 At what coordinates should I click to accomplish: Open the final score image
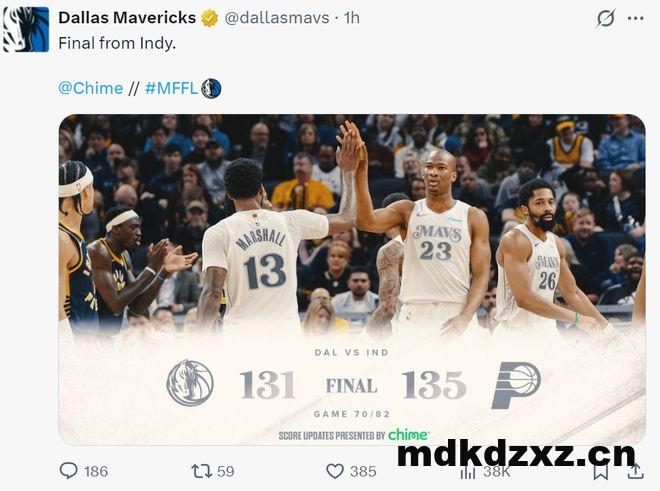point(352,279)
